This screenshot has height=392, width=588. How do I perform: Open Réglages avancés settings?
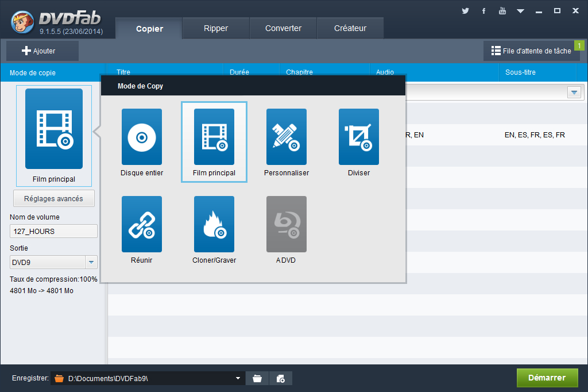coord(53,199)
